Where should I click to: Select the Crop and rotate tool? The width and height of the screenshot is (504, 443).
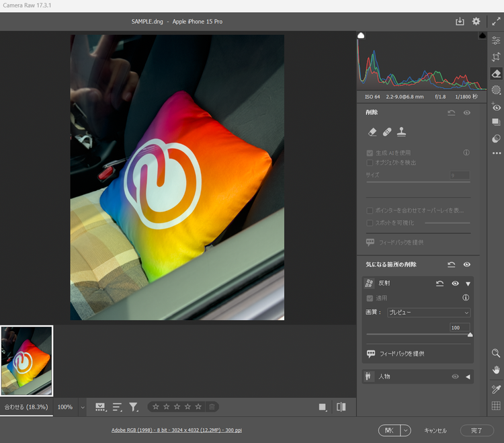496,57
